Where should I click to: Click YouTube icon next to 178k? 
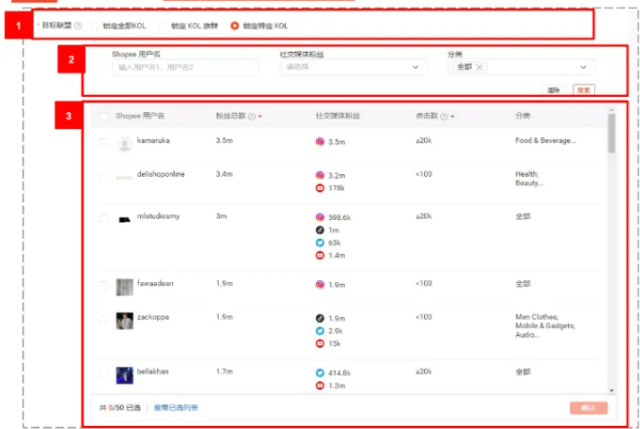coord(320,188)
